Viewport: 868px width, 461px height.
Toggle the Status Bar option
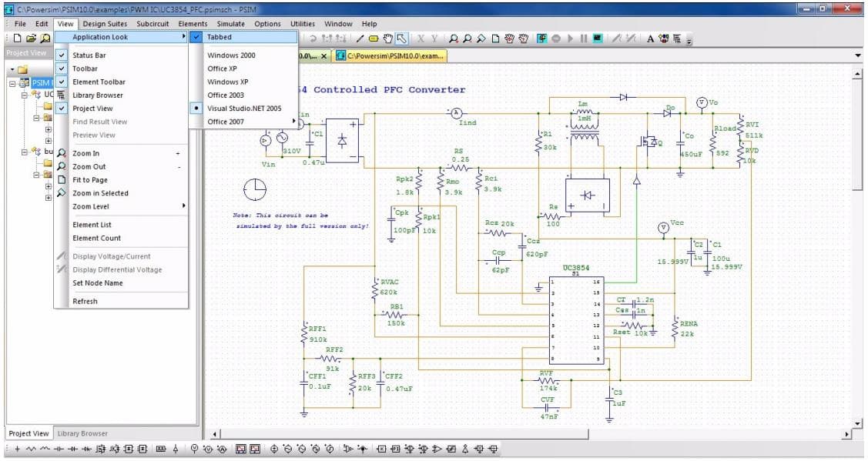point(121,55)
